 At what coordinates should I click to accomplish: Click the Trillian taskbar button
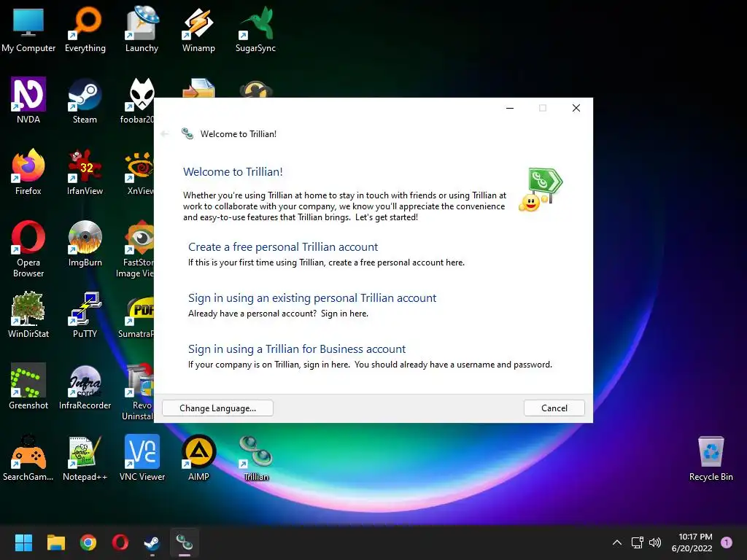[185, 542]
